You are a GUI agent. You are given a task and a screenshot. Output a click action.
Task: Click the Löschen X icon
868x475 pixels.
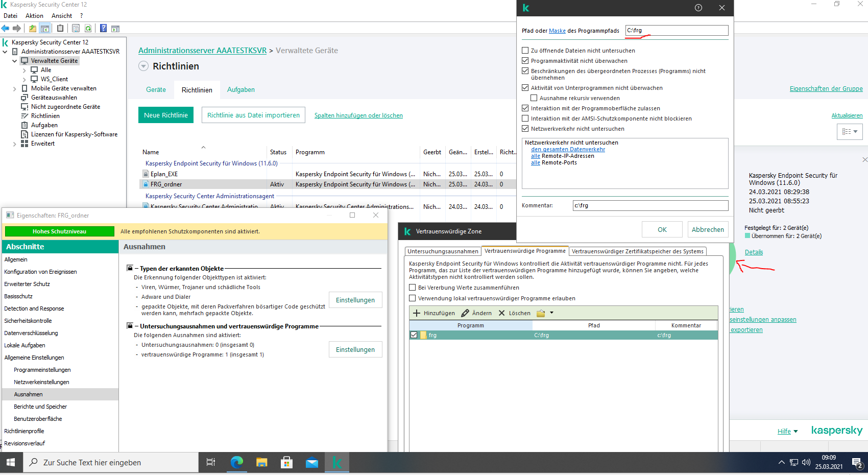(x=502, y=313)
